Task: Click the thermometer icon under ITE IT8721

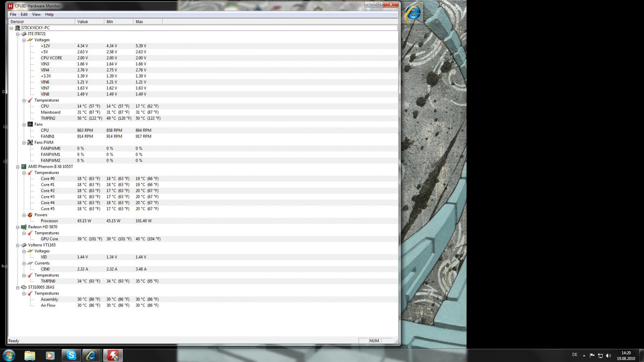Action: (30, 100)
